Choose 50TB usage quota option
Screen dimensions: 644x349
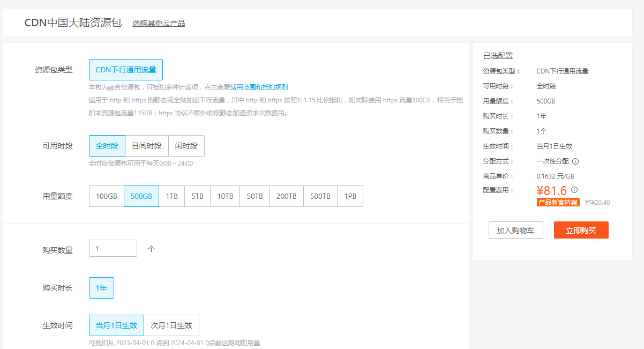point(254,196)
